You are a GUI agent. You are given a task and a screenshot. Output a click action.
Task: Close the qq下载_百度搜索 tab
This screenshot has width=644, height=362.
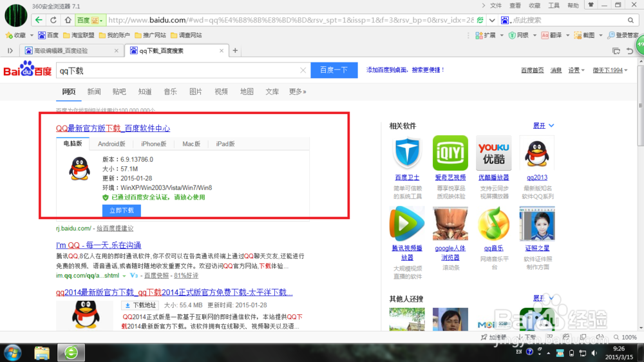(x=222, y=50)
